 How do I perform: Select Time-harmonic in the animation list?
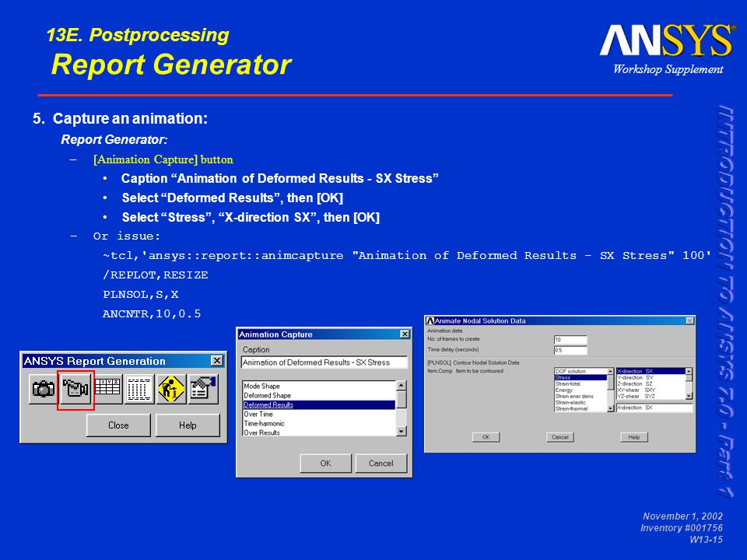click(319, 423)
